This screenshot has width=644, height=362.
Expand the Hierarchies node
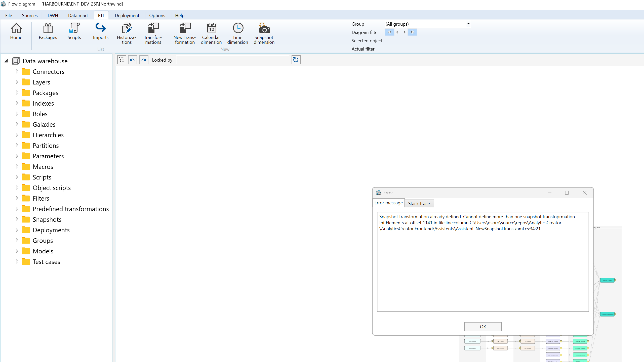[x=17, y=135]
